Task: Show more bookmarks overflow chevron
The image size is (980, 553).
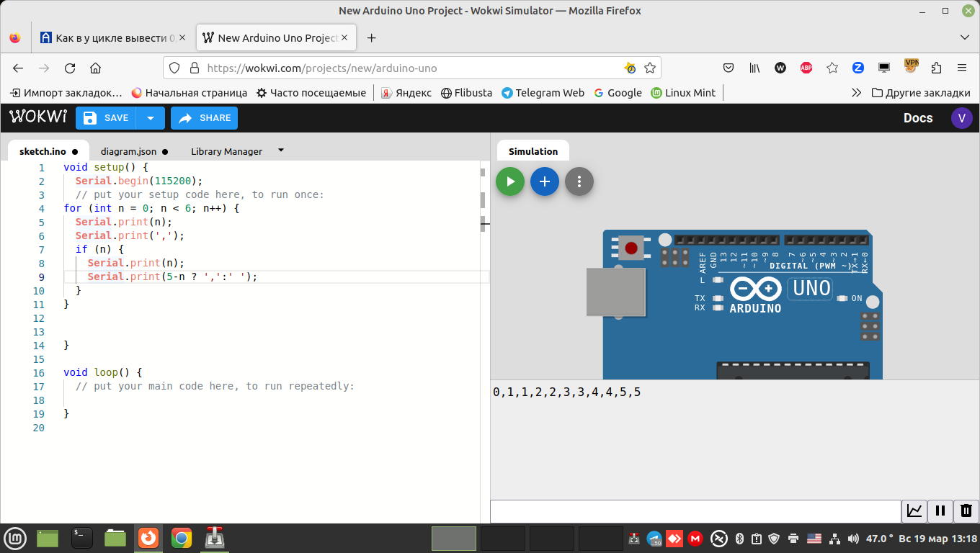Action: click(x=856, y=93)
